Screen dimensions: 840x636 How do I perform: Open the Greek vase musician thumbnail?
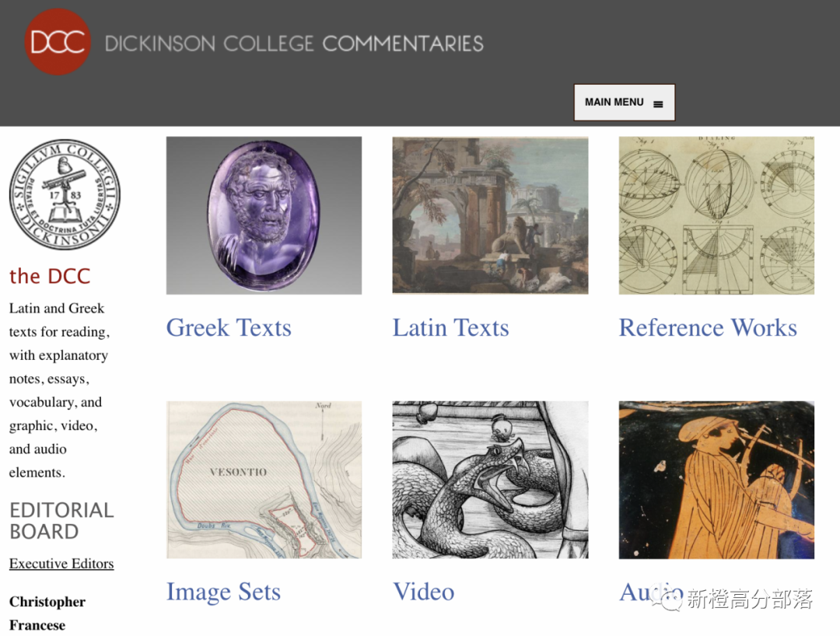coord(716,479)
